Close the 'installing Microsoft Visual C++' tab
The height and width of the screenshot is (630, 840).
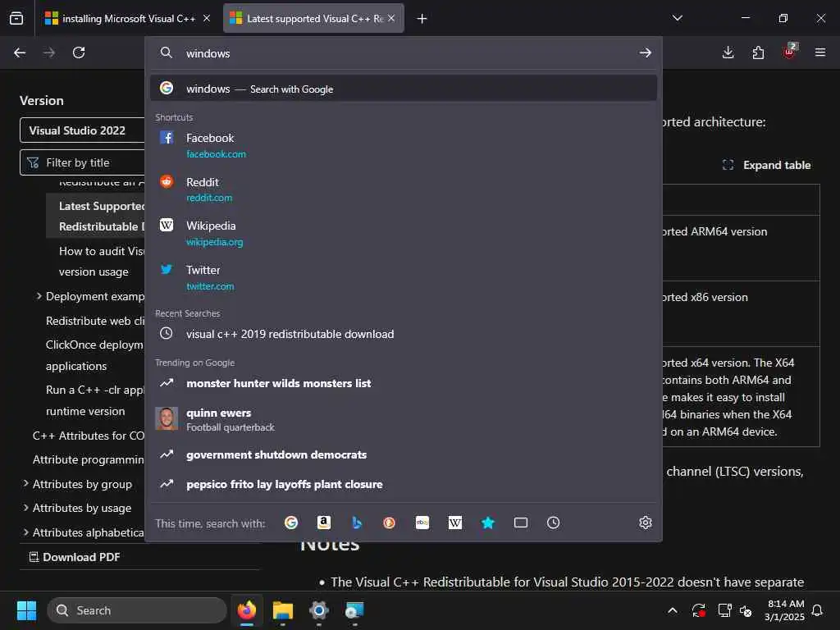pyautogui.click(x=207, y=18)
